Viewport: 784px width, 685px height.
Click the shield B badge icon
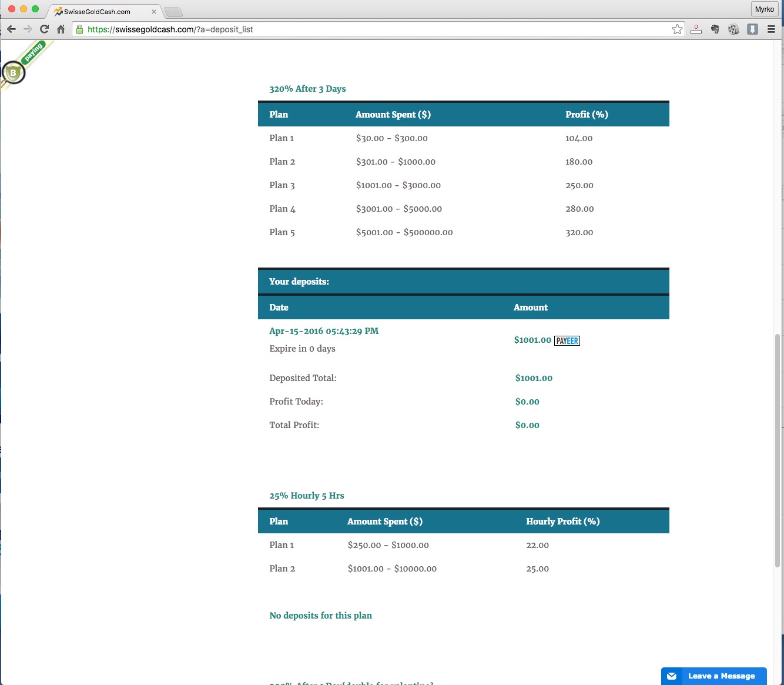click(x=14, y=73)
